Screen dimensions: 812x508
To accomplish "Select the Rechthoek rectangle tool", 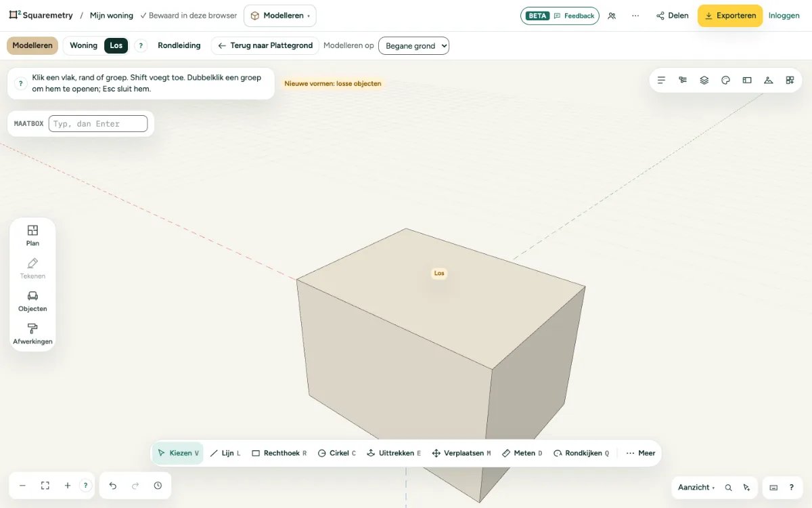I will (279, 453).
